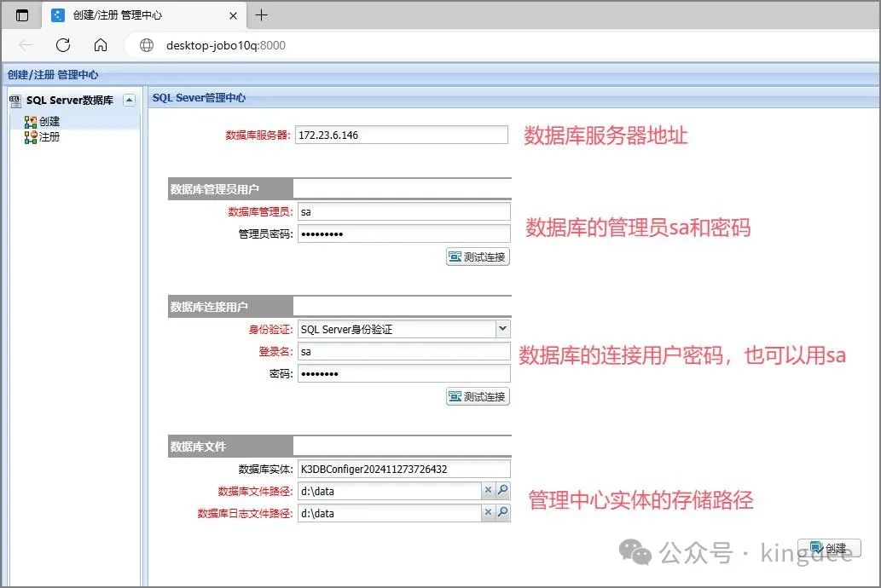Image resolution: width=881 pixels, height=588 pixels.
Task: Open a new browser tab
Action: pyautogui.click(x=261, y=15)
